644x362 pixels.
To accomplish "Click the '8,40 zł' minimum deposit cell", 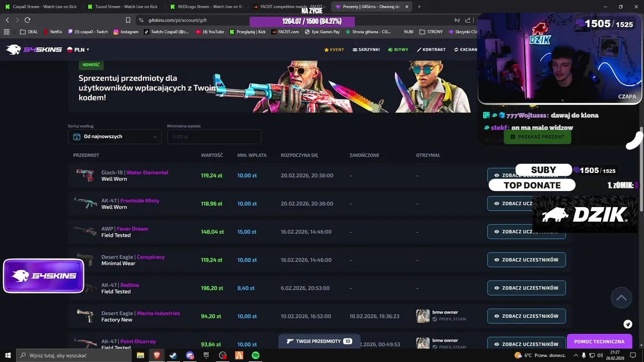I will click(246, 288).
